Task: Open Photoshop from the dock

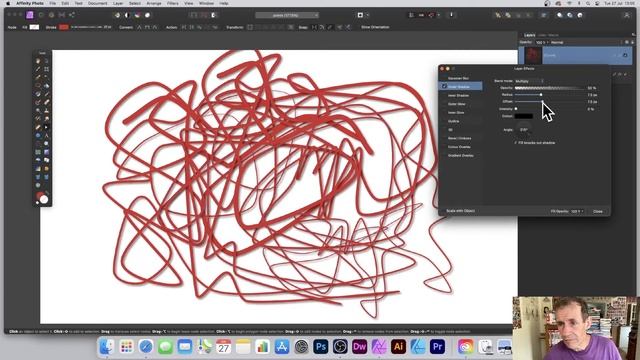Action: (x=320, y=347)
